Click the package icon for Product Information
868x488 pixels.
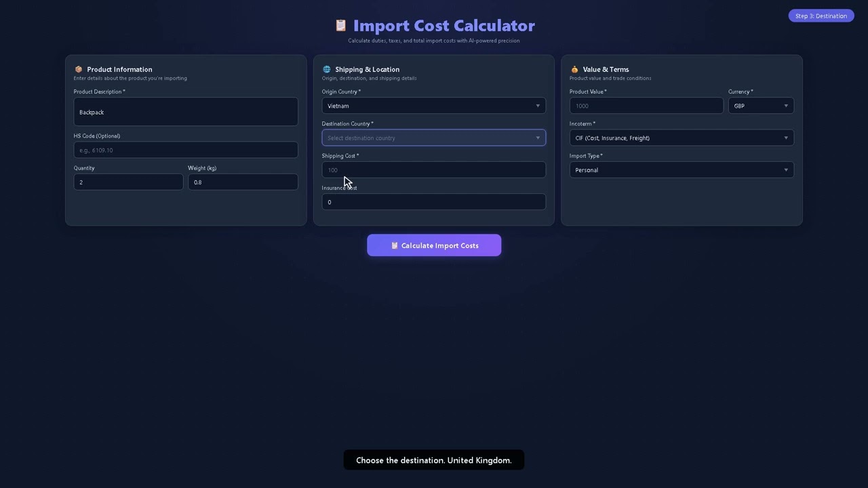pyautogui.click(x=79, y=69)
